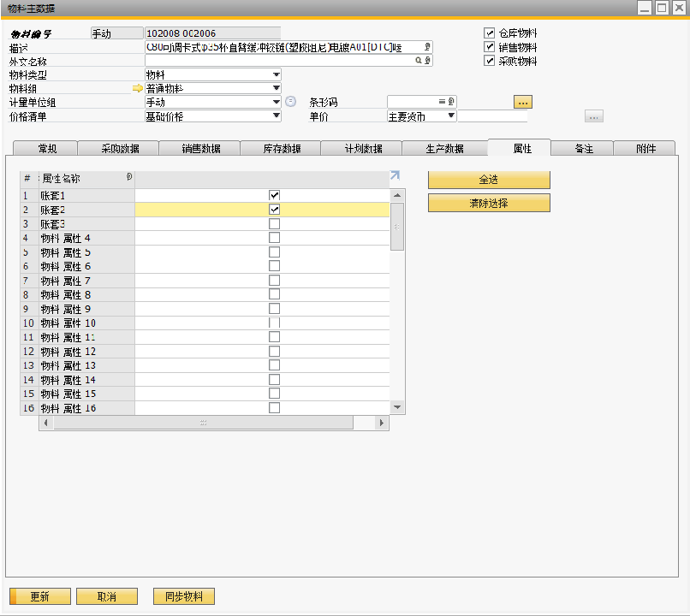690x616 pixels.
Task: Click the orange link arrow beside 物料组
Action: tap(137, 89)
